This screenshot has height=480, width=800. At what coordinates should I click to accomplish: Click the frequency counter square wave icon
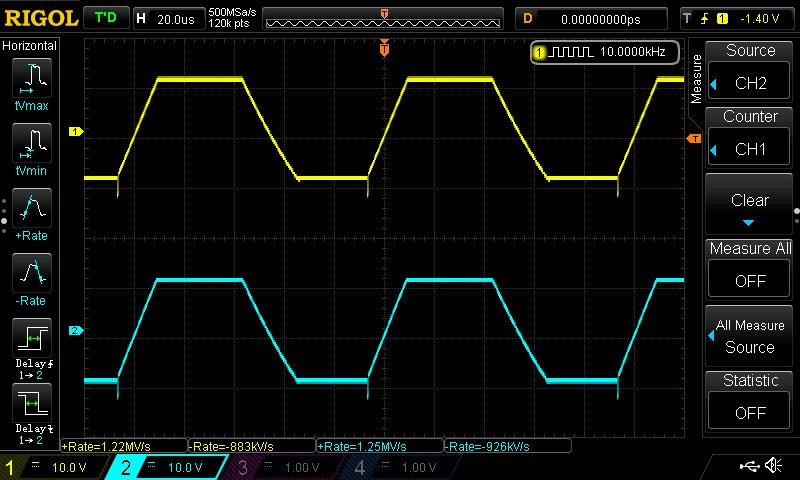(x=573, y=52)
